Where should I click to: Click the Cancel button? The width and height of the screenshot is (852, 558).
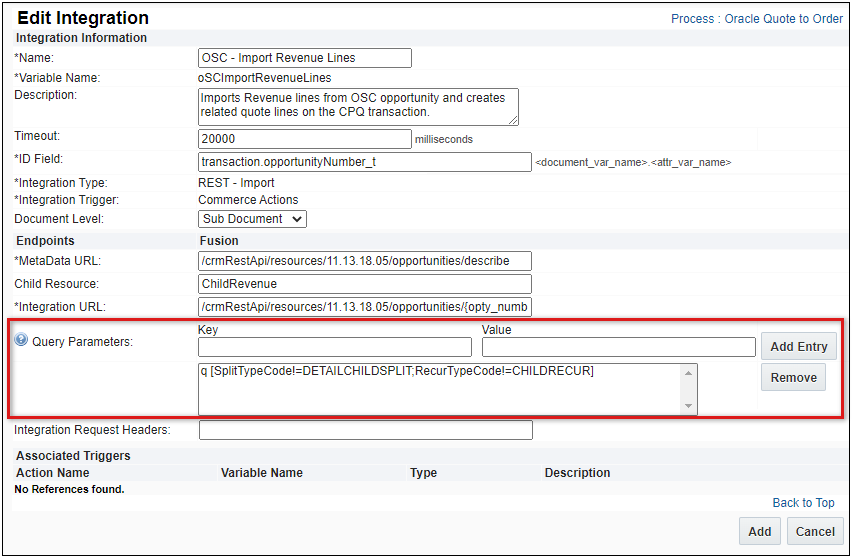click(x=815, y=531)
